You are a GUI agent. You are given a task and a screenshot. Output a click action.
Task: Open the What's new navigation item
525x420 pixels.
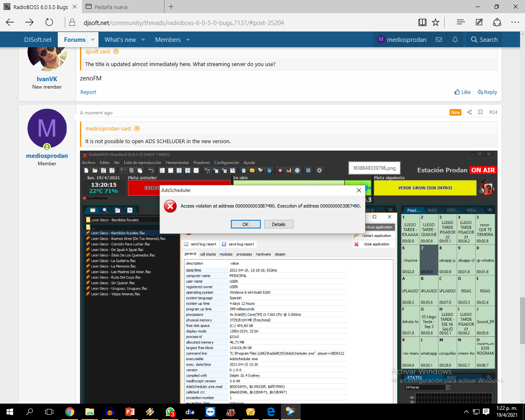[120, 40]
